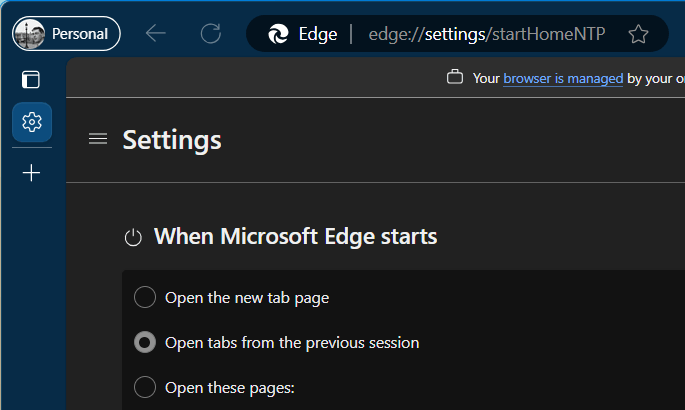The width and height of the screenshot is (685, 410).
Task: Open the Personal profile menu label
Action: [x=80, y=34]
